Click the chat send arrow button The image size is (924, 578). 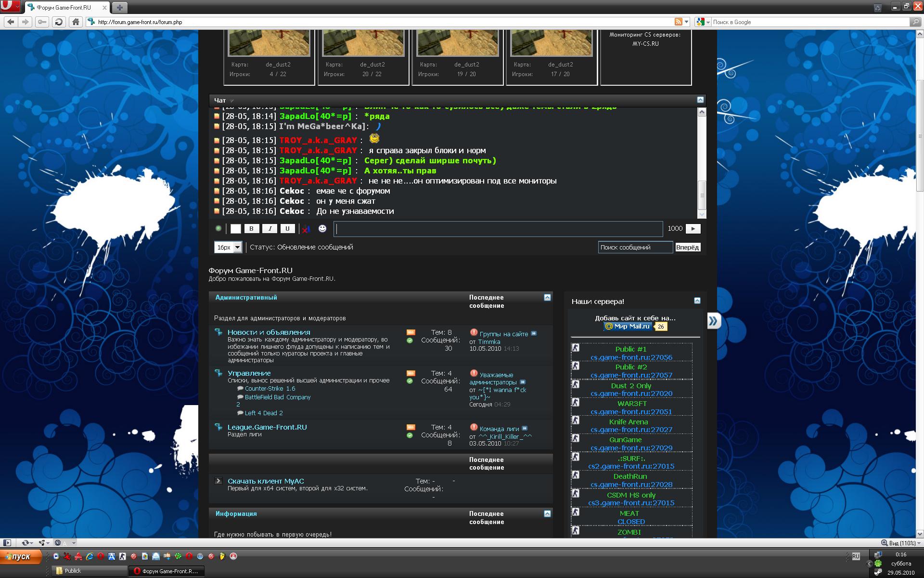[x=693, y=229]
